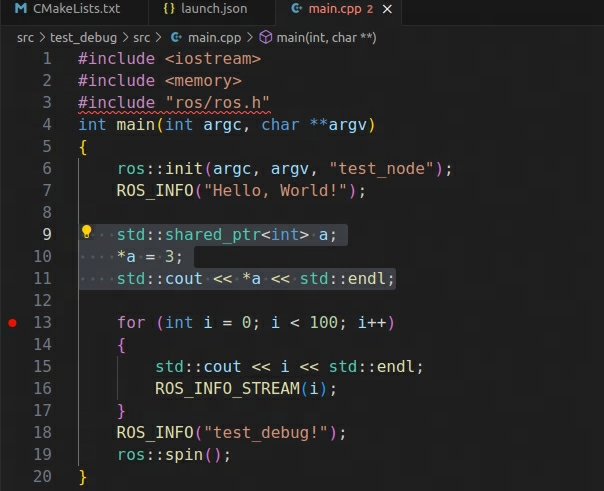Click 'std::endl' on line 15
Viewport: 604px width, 491px height.
click(x=371, y=367)
